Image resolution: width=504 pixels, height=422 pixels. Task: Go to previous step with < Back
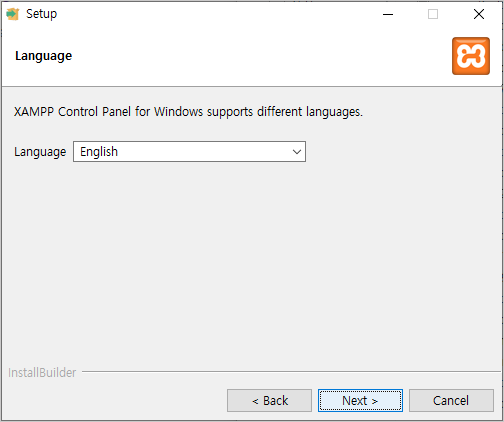click(269, 400)
